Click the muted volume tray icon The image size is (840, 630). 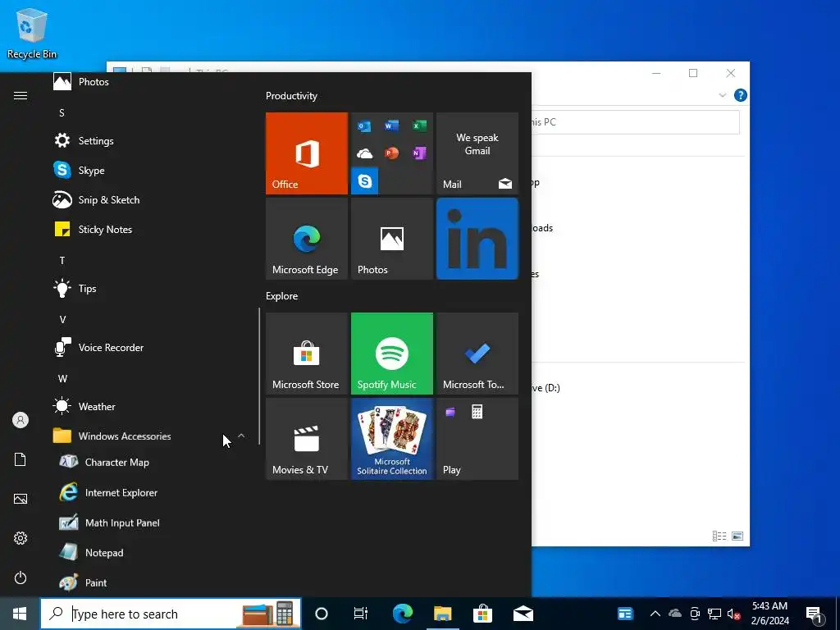[733, 614]
